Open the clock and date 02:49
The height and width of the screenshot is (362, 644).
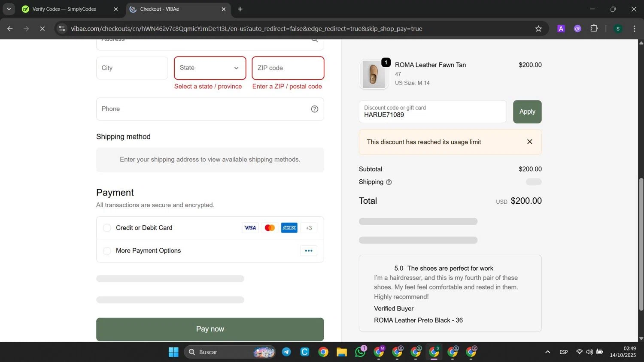tap(623, 352)
